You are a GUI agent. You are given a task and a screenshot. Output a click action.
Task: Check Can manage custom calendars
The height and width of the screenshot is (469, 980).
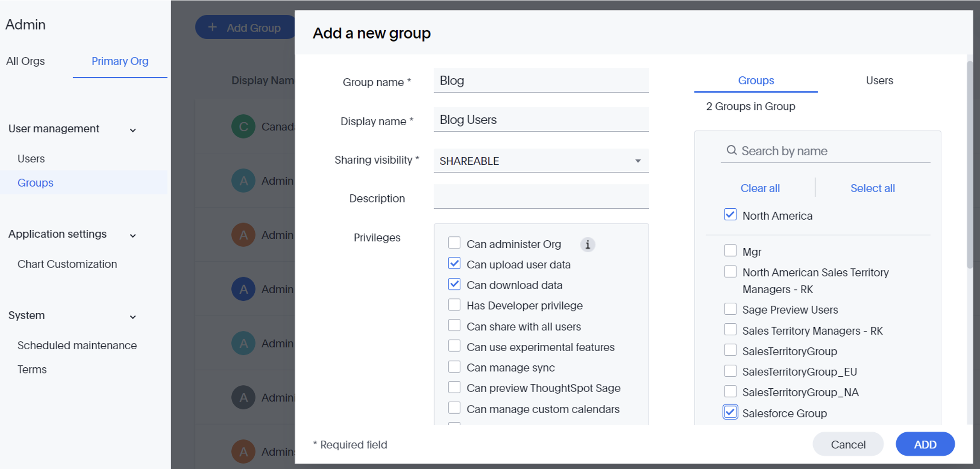tap(454, 408)
